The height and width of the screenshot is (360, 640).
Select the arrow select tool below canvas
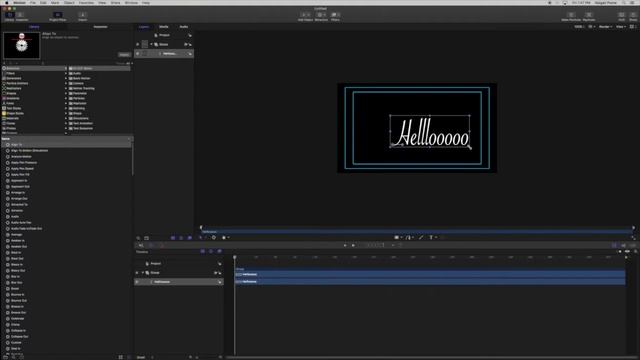pos(201,237)
